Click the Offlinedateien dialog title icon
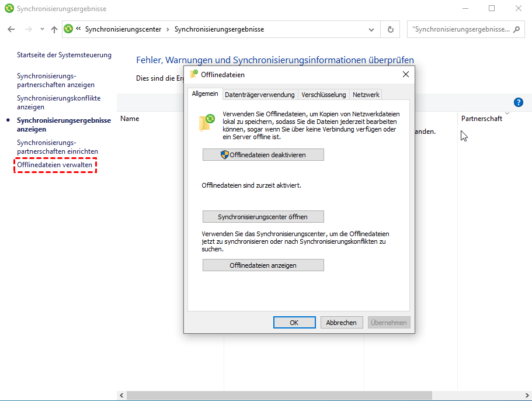Viewport: 532px width, 401px height. (194, 74)
